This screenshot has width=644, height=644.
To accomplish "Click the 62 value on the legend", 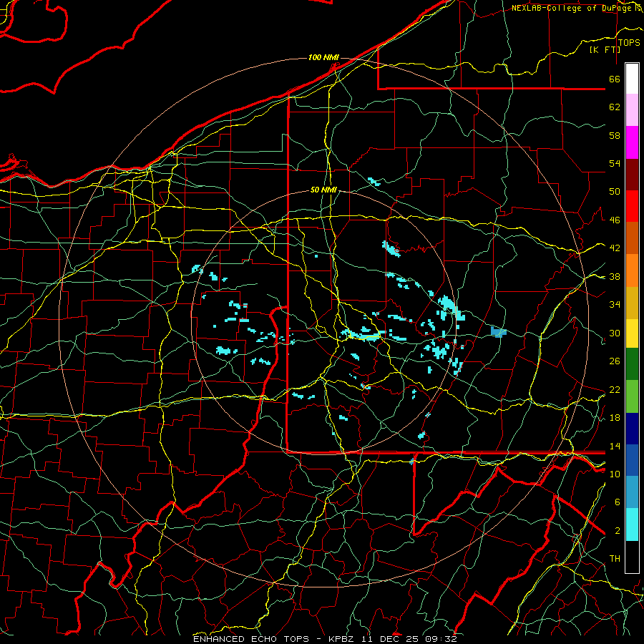I will click(x=615, y=107).
